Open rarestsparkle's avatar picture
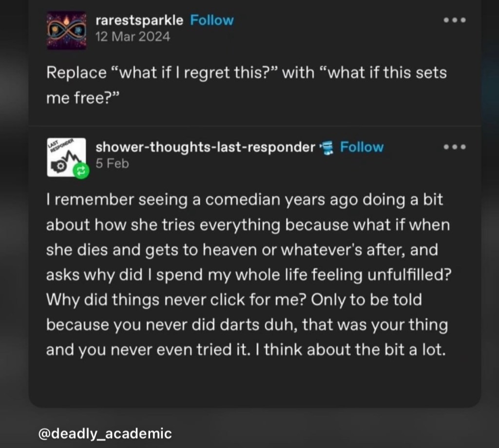This screenshot has height=448, width=499. pos(66,30)
